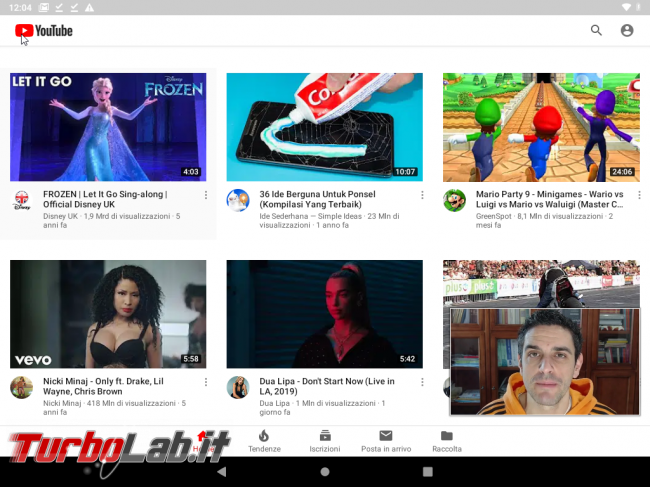Go to the Raccolta tab
650x487 pixels.
tap(446, 441)
